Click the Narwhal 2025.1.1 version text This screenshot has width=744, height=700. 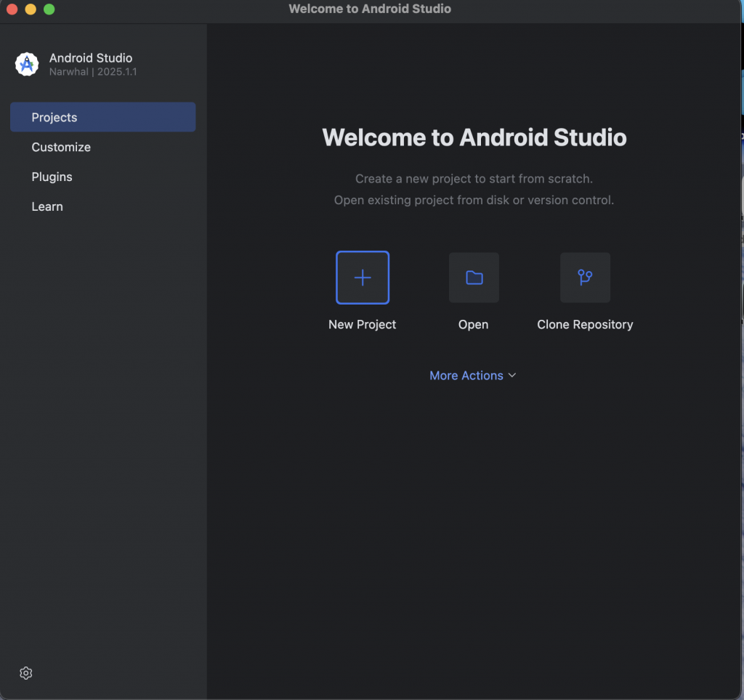pyautogui.click(x=93, y=72)
